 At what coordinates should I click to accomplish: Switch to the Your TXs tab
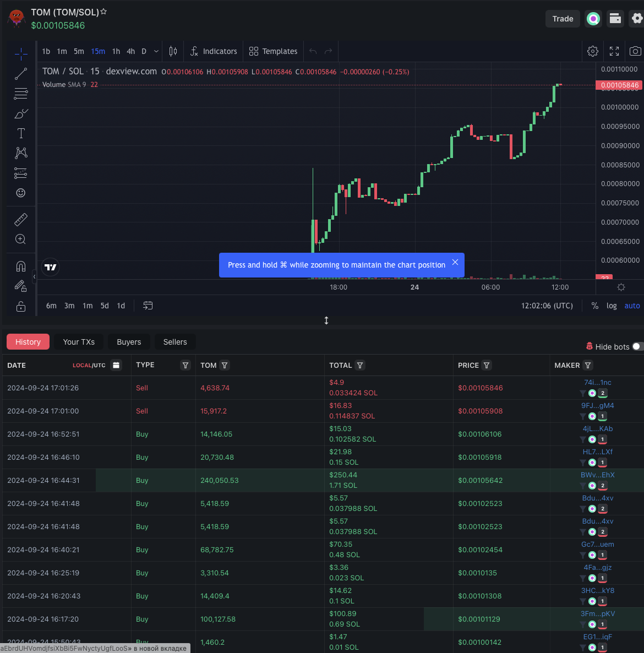[x=79, y=342]
